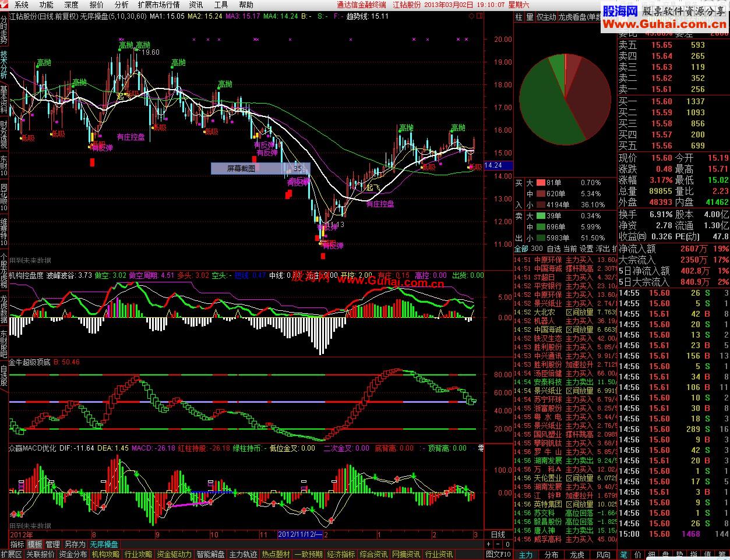Switch to the 风向 tab at bottom
This screenshot has height=560, width=730.
point(603,555)
